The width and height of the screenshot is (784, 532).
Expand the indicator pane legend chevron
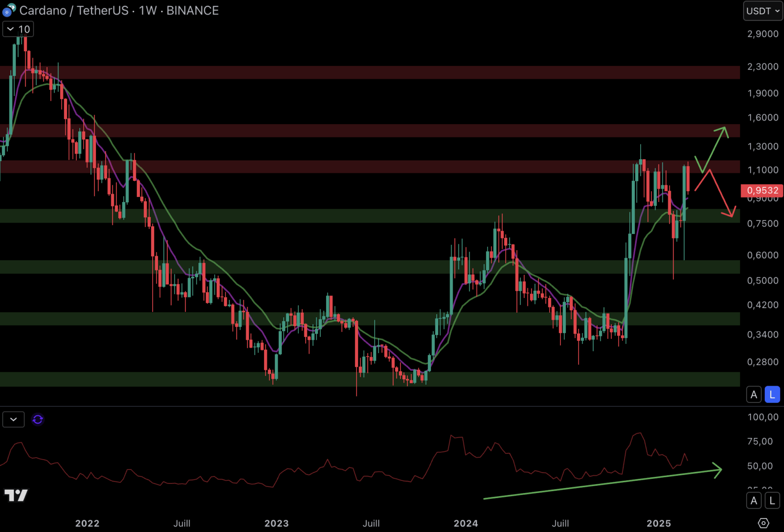tap(13, 420)
